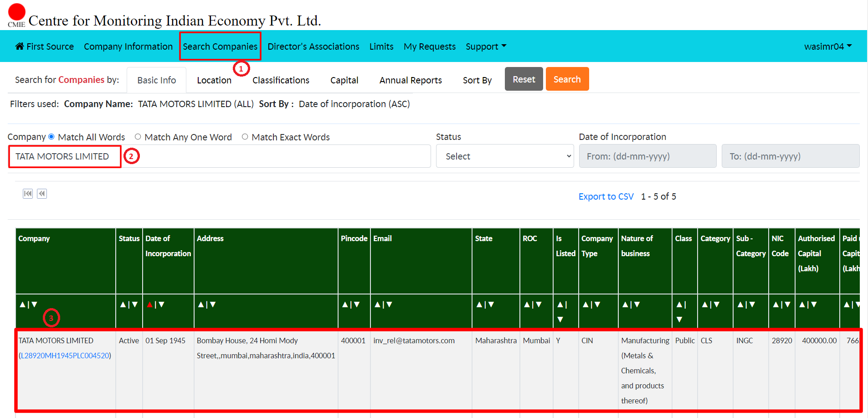Click TATA MOTORS LIMITED in results row
868x418 pixels.
point(56,341)
